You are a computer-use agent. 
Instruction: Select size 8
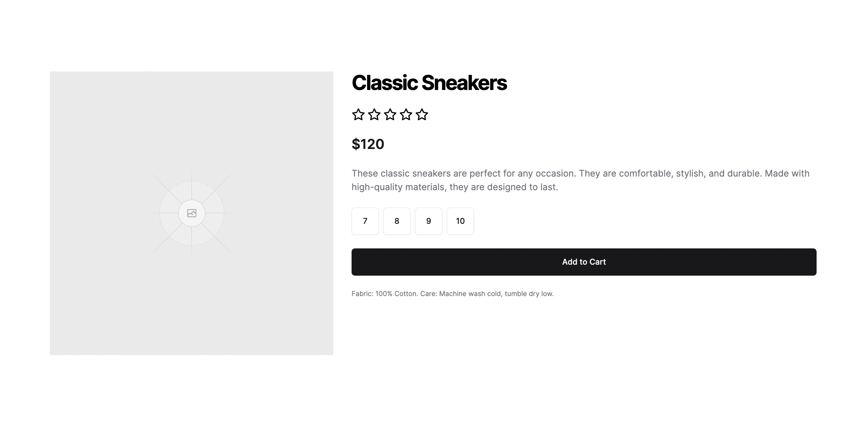(x=397, y=221)
